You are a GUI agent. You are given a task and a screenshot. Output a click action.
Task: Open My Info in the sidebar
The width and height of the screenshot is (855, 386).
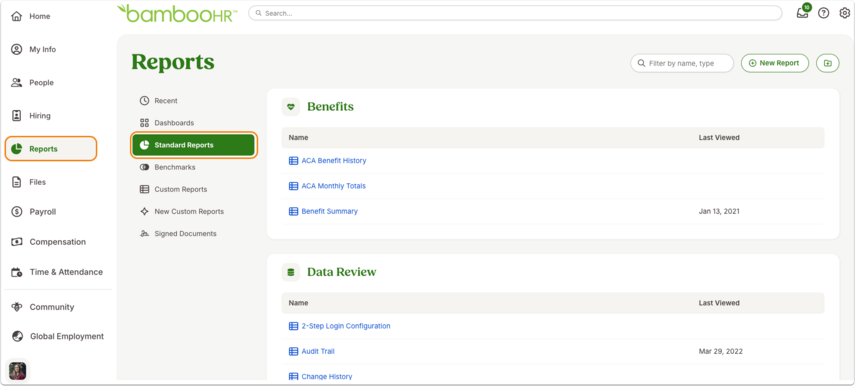click(43, 50)
